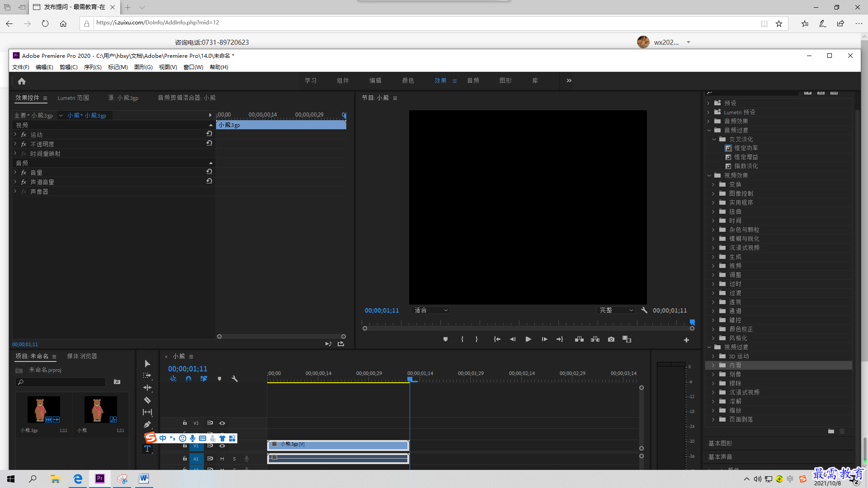Step back one frame
This screenshot has width=868, height=488.
click(x=513, y=339)
